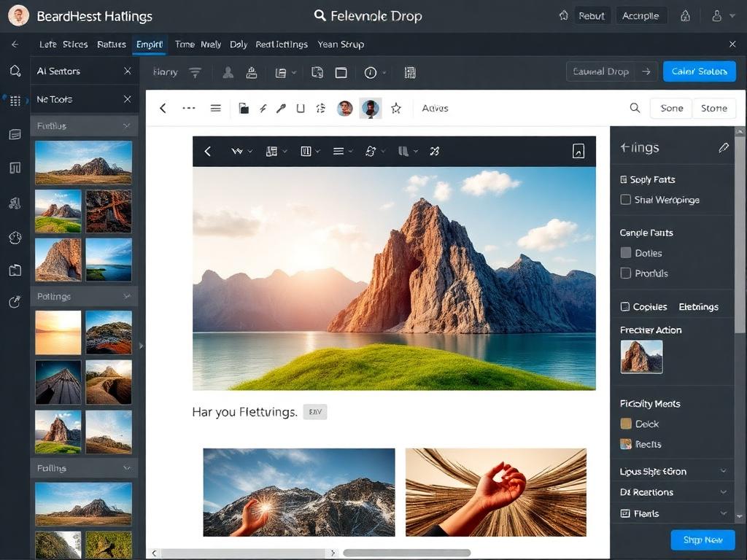Close the Ne Tools panel
The height and width of the screenshot is (560, 747).
(127, 99)
